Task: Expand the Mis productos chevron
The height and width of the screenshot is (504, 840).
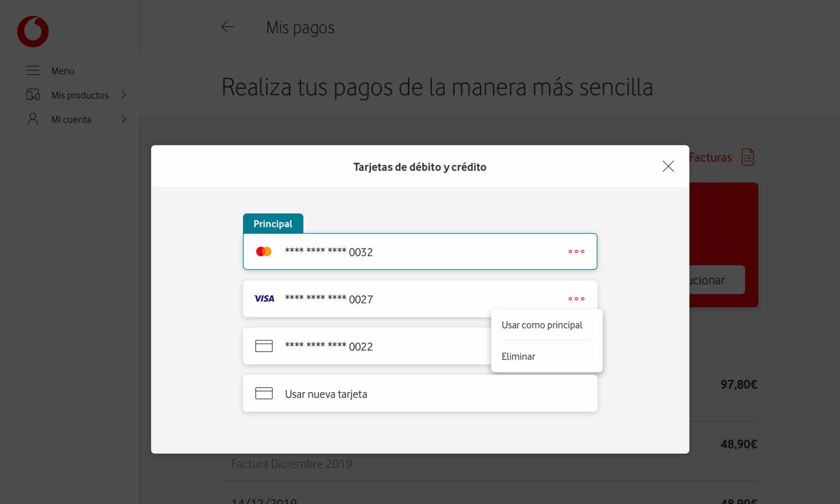Action: 124,95
